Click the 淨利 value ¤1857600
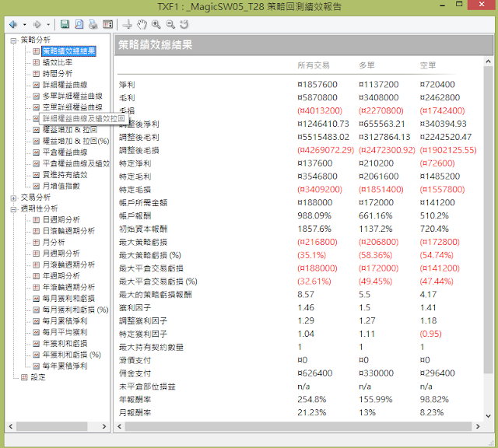 317,85
